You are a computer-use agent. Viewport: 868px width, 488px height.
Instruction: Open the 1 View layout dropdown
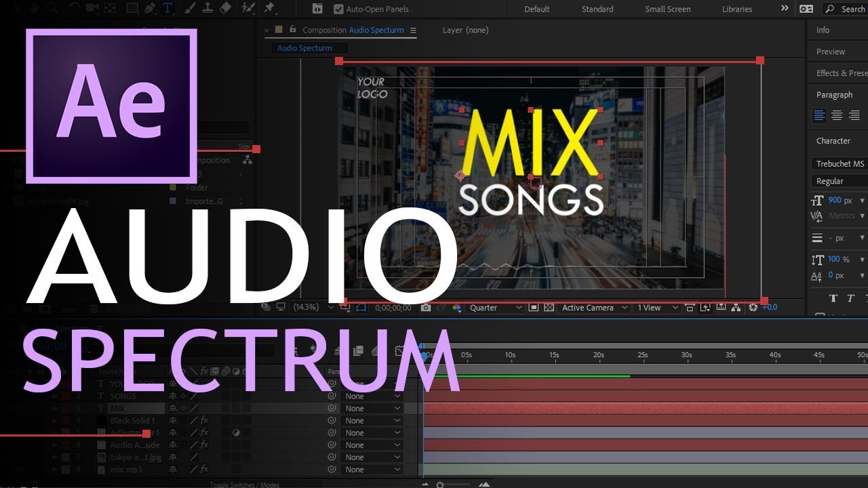tap(657, 308)
